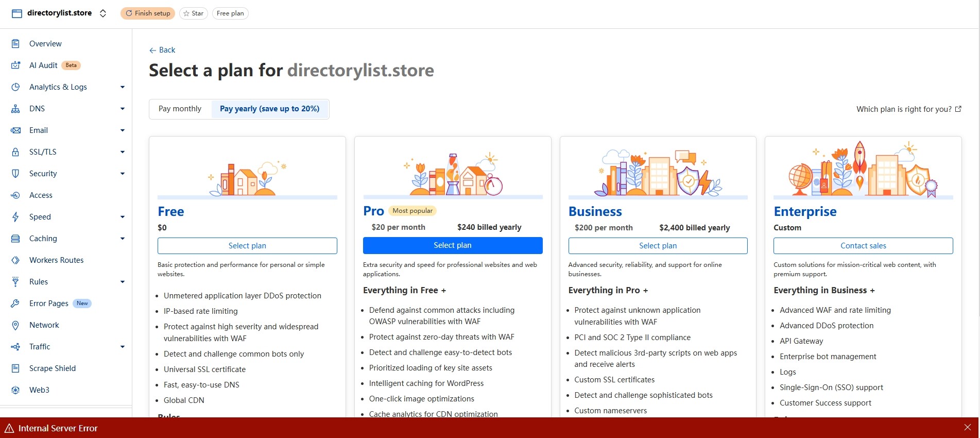The height and width of the screenshot is (438, 980).
Task: Click the Business plan heading
Action: point(595,212)
